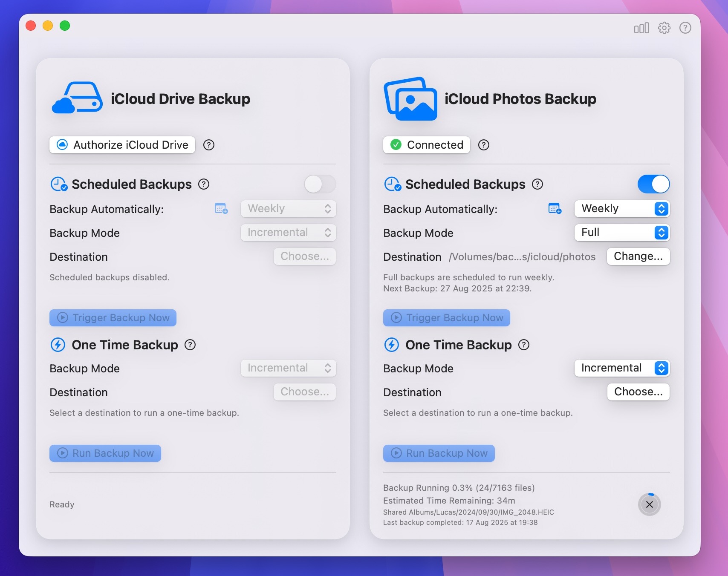Image resolution: width=728 pixels, height=576 pixels.
Task: Click destination path /Volumes/bac...s/icloud/photos
Action: click(522, 257)
